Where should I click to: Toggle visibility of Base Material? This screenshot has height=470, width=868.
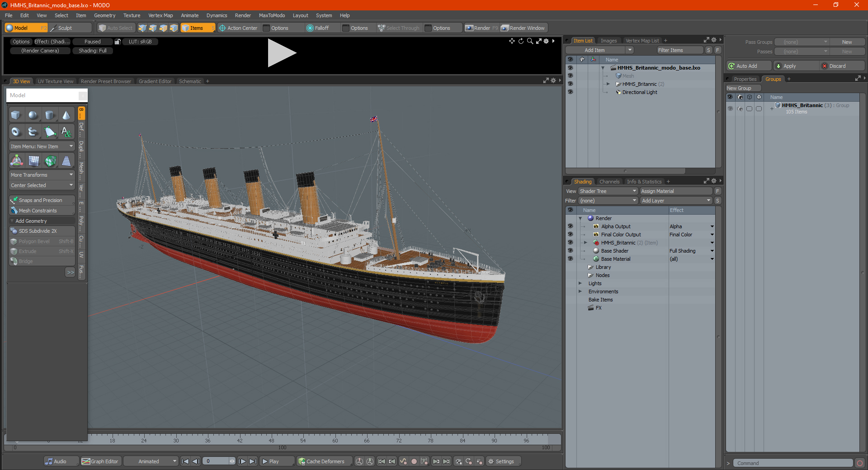pos(570,259)
